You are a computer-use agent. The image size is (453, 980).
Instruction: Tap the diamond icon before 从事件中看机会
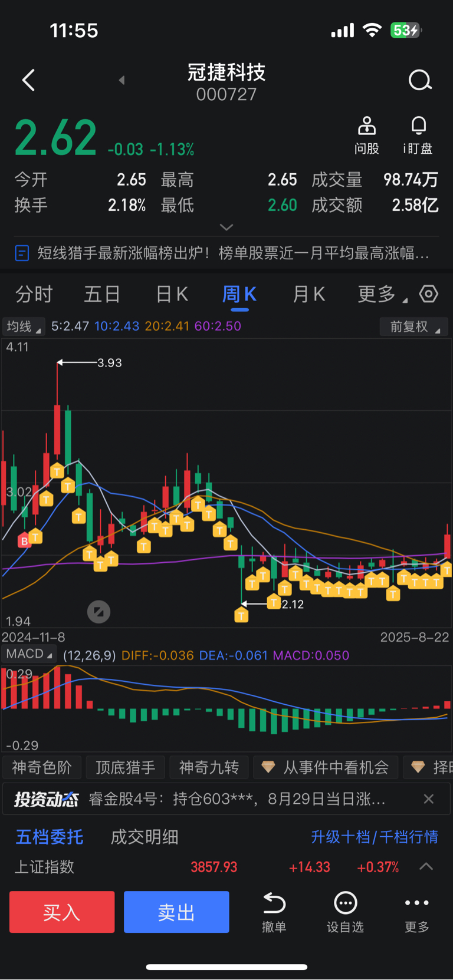tap(268, 767)
